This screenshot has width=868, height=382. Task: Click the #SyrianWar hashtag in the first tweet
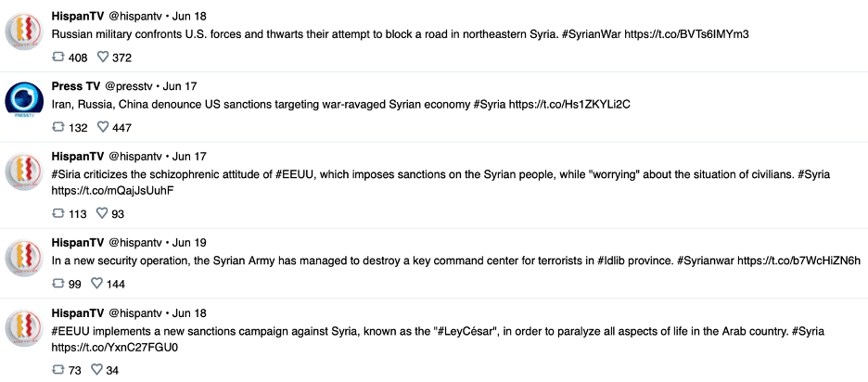(587, 33)
